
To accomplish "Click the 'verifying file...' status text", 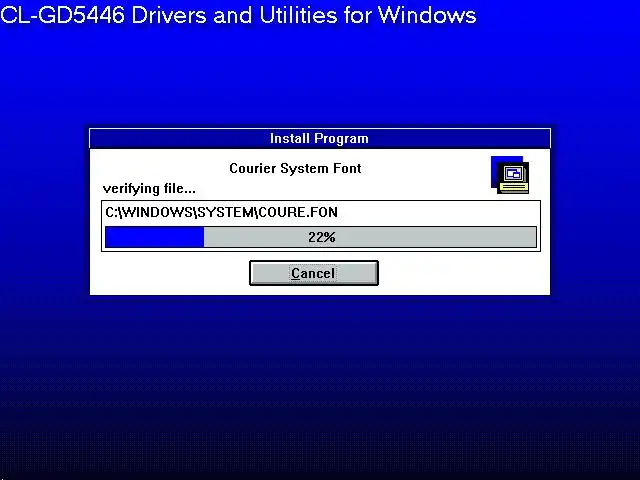I will [x=149, y=189].
